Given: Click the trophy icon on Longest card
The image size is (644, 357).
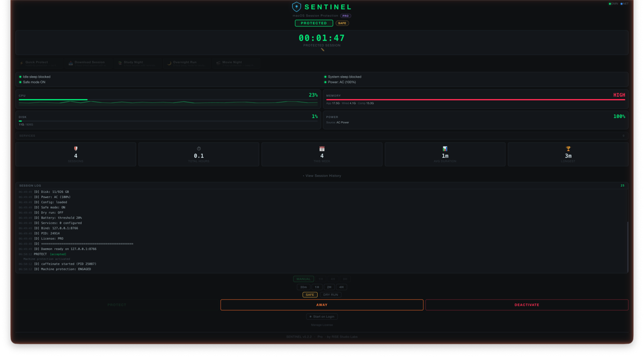Looking at the screenshot, I should tap(568, 148).
